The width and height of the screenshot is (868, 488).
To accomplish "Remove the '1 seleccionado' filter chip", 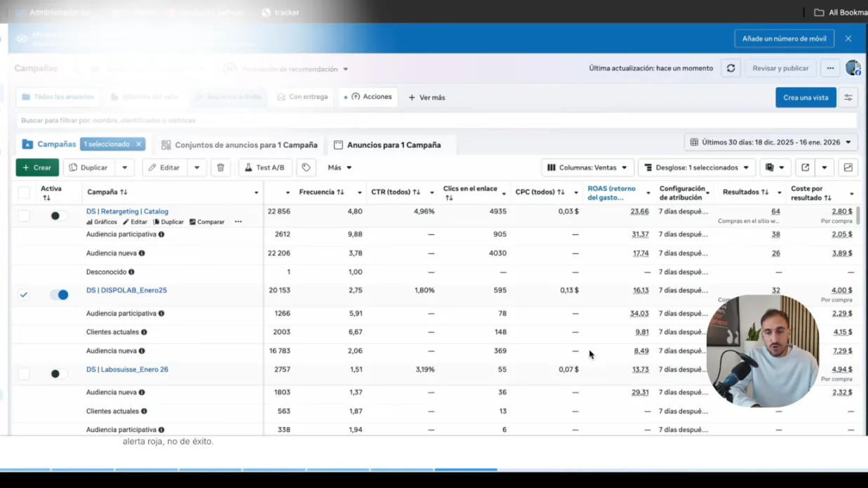I will 139,144.
